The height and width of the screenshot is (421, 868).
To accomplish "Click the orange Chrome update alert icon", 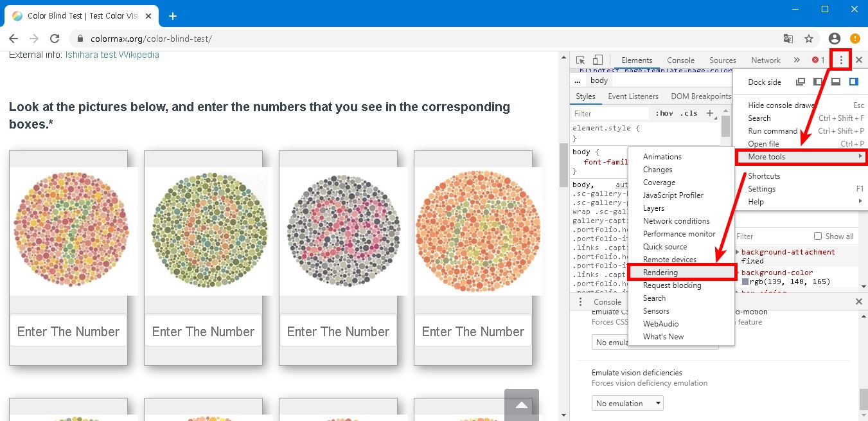I will pyautogui.click(x=855, y=39).
